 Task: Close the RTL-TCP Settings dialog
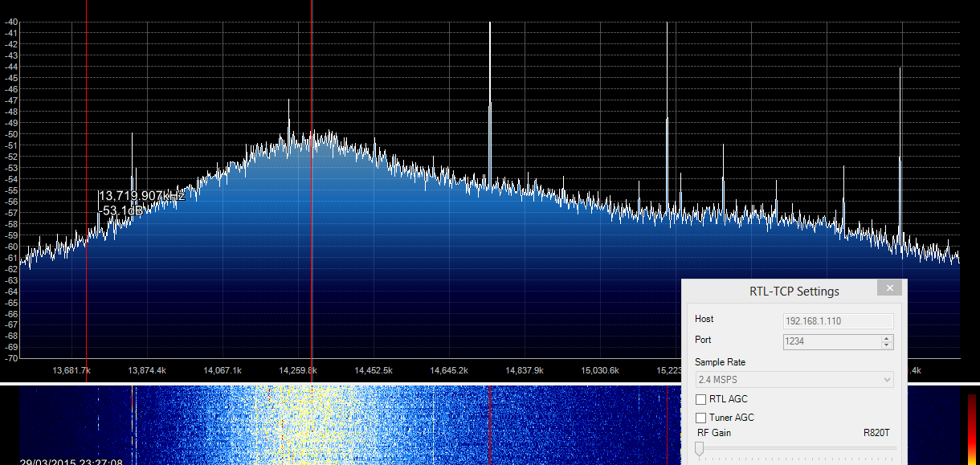click(888, 288)
